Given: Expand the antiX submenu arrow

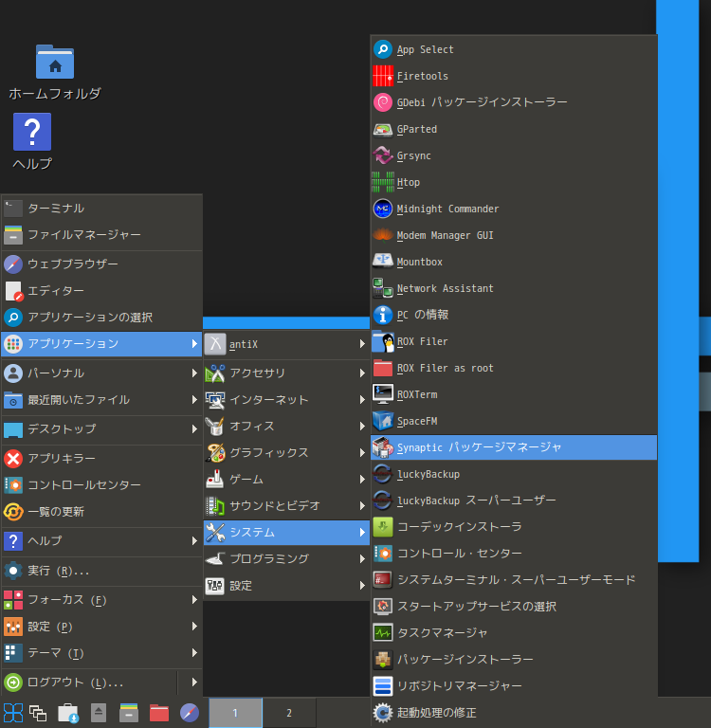Looking at the screenshot, I should coord(362,343).
